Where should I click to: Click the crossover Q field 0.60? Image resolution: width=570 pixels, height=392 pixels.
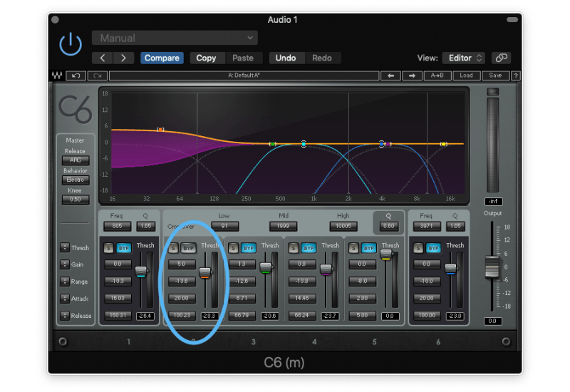(x=388, y=226)
